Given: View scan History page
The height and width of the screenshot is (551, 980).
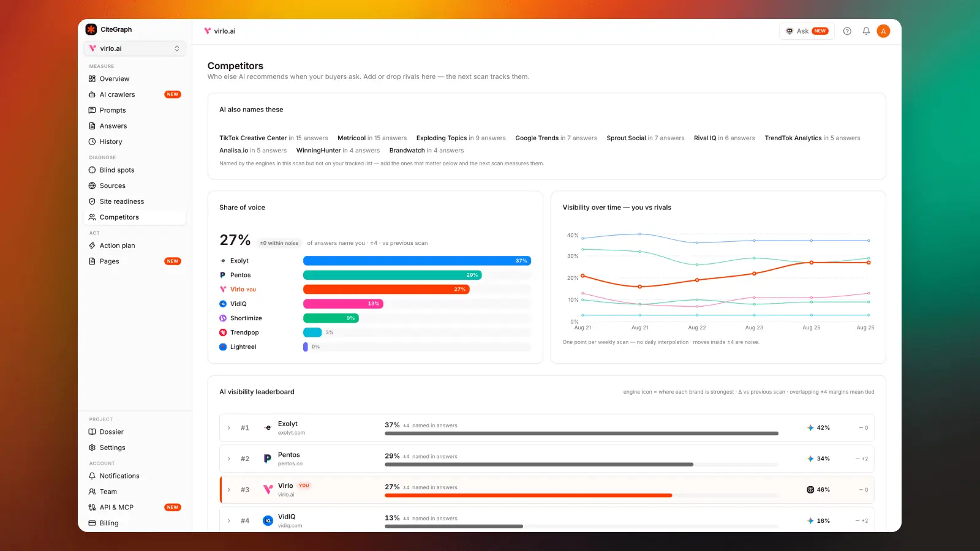Looking at the screenshot, I should click(135, 141).
